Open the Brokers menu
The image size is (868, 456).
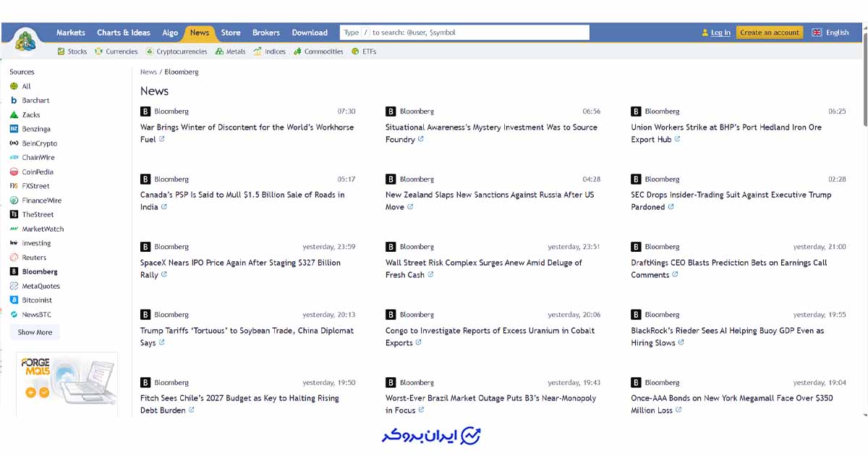coord(266,33)
